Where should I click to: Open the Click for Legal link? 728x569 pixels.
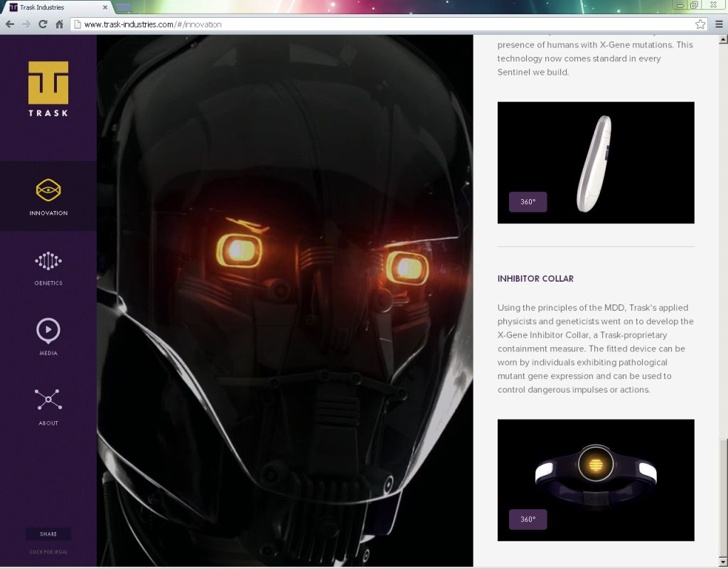(48, 552)
